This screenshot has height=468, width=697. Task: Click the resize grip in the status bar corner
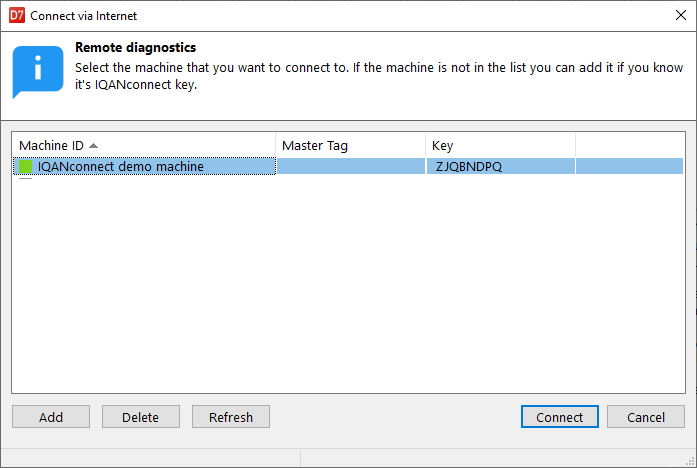690,460
